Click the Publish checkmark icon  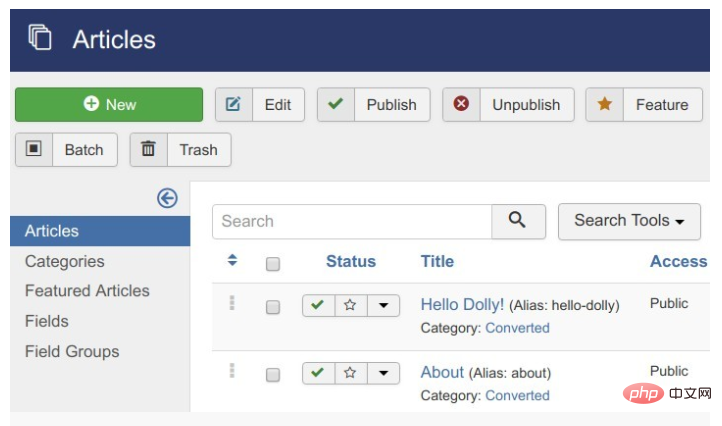pyautogui.click(x=336, y=105)
